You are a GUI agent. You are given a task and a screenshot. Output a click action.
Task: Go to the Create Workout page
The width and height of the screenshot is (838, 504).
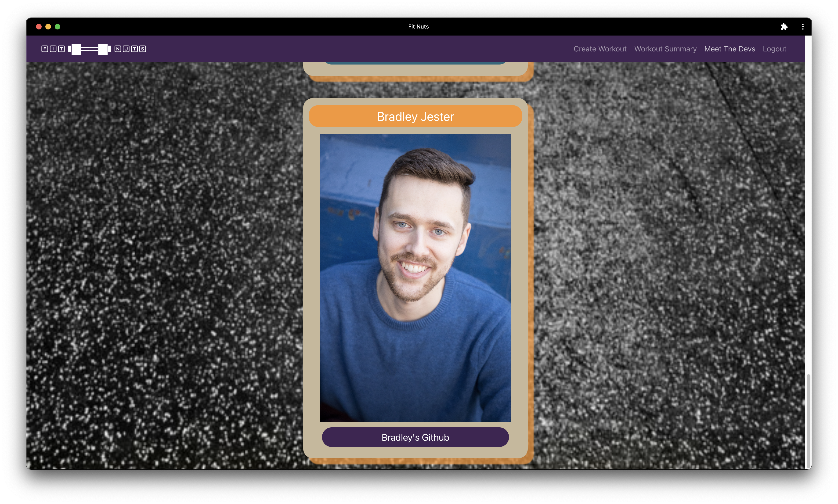(x=600, y=49)
